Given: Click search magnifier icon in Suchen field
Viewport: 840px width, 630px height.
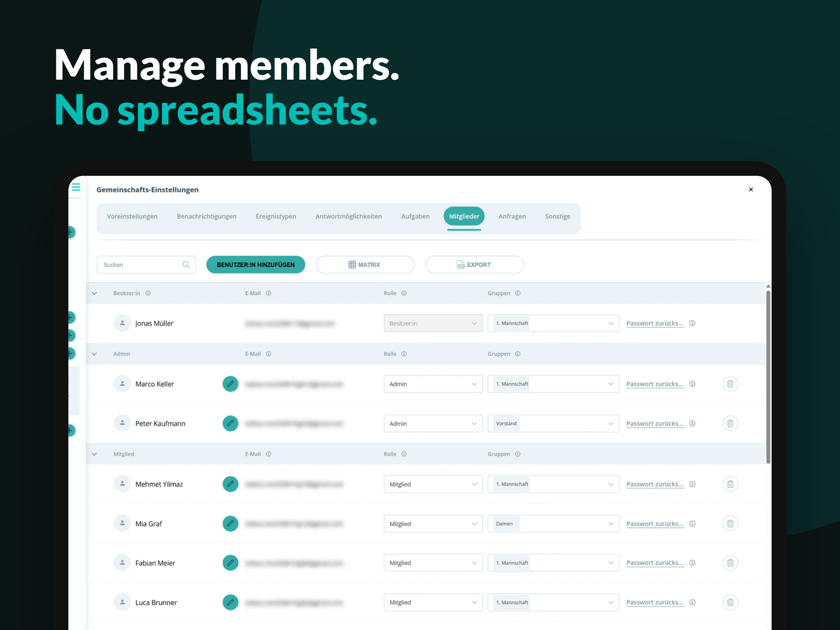Looking at the screenshot, I should click(x=186, y=265).
